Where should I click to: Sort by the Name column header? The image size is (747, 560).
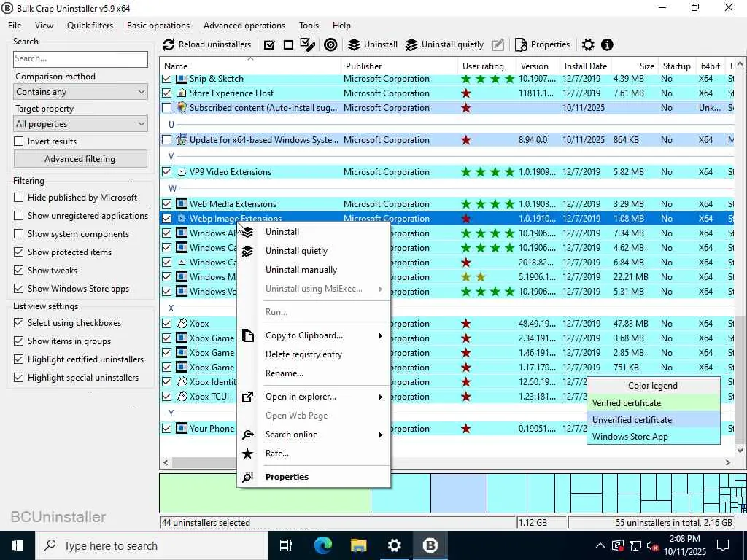click(251, 66)
